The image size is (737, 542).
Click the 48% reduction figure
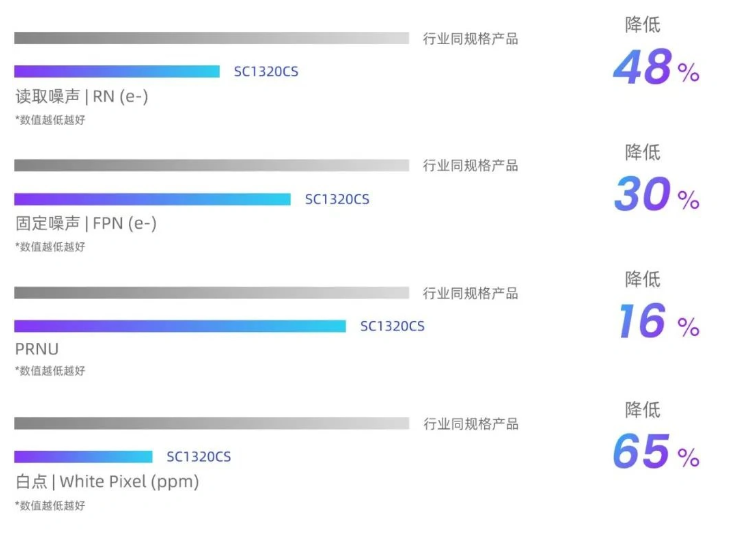tap(655, 68)
